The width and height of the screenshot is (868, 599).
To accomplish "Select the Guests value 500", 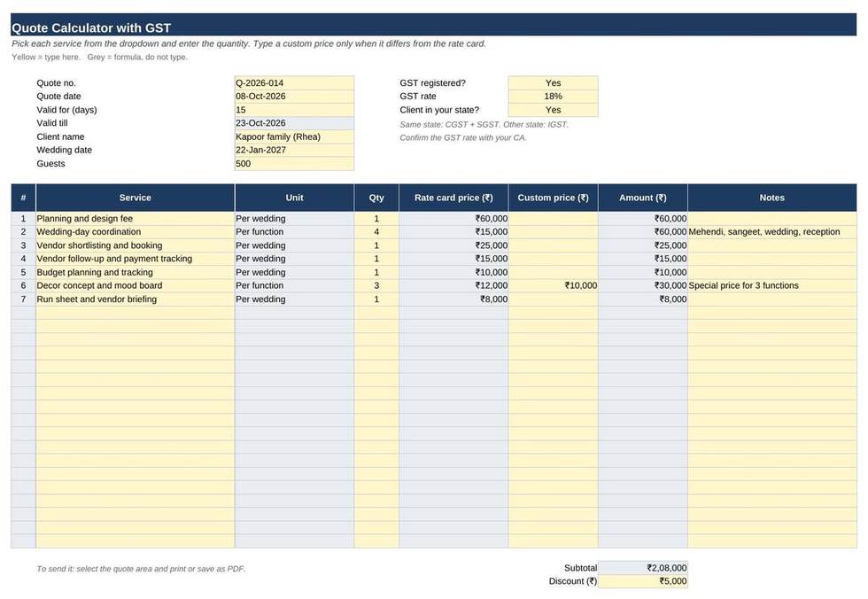I will tap(294, 163).
